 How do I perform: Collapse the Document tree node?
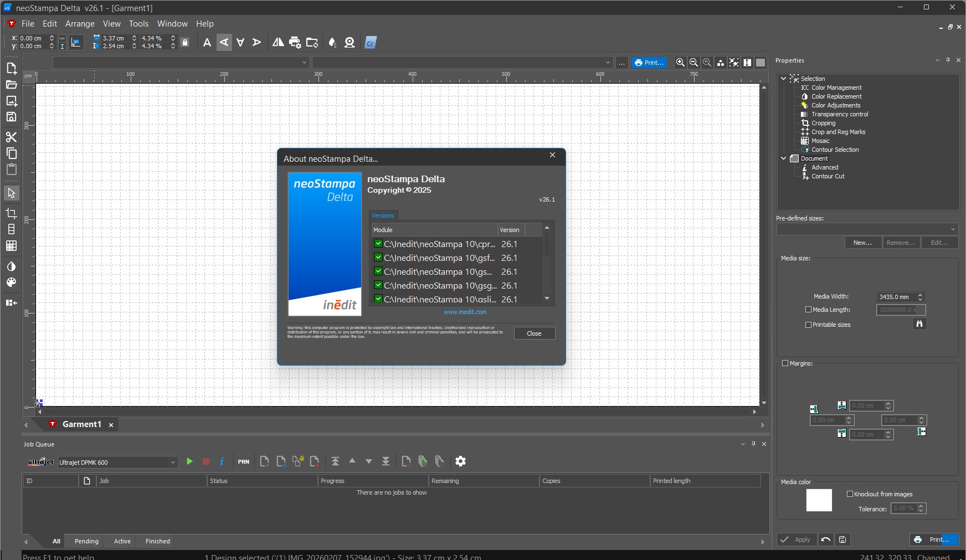pos(784,158)
